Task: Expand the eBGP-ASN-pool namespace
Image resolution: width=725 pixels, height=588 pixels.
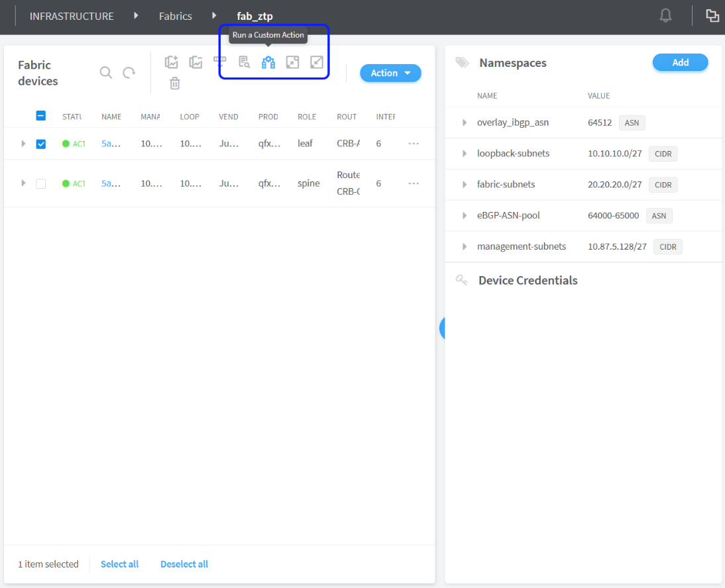Action: pos(465,216)
